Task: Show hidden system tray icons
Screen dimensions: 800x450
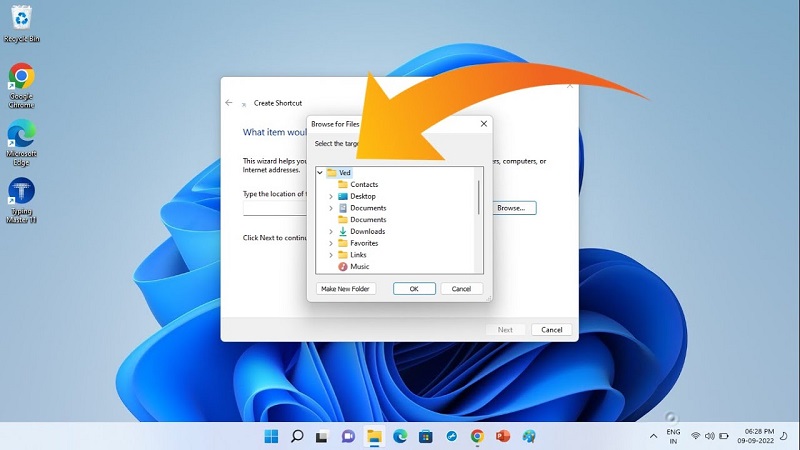Action: tap(653, 436)
